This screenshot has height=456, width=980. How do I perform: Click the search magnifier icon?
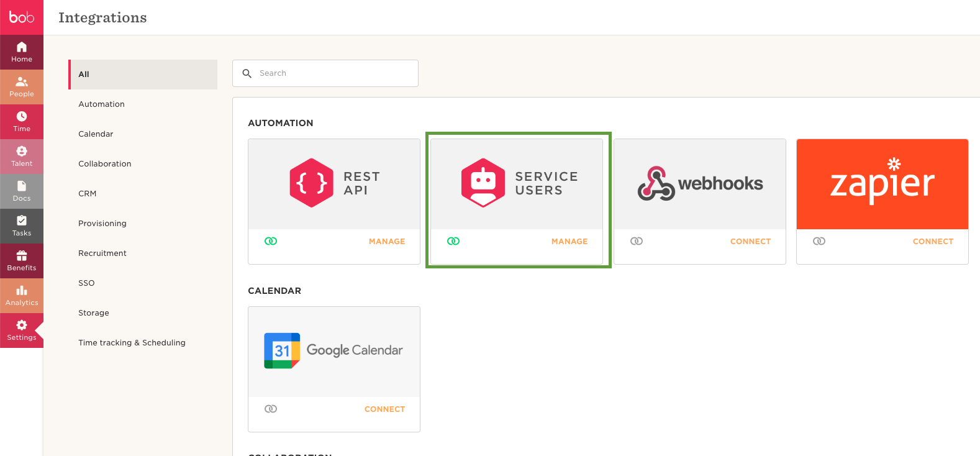[x=247, y=73]
